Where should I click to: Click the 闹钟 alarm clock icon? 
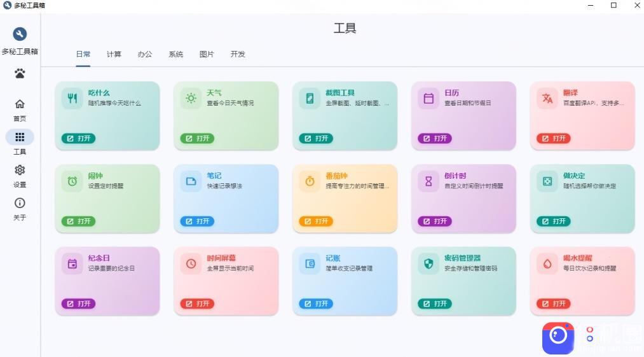pyautogui.click(x=72, y=181)
